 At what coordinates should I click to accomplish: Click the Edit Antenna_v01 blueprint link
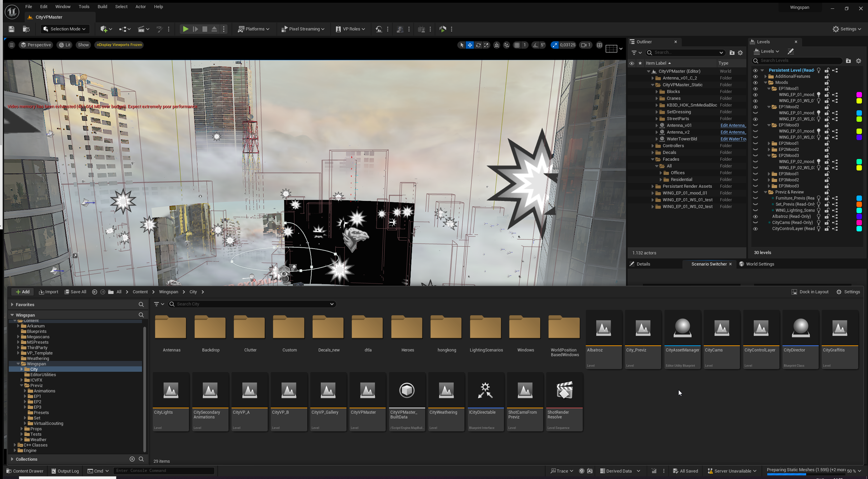732,126
